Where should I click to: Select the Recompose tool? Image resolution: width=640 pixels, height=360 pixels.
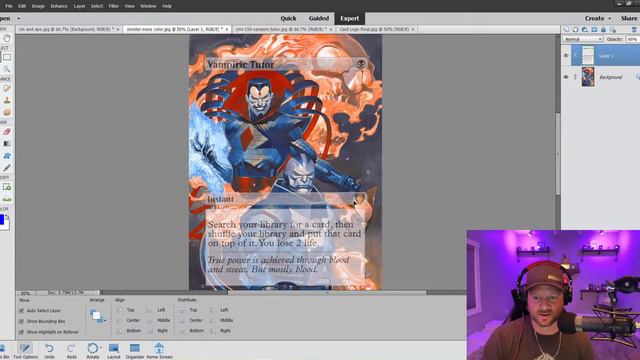point(7,187)
